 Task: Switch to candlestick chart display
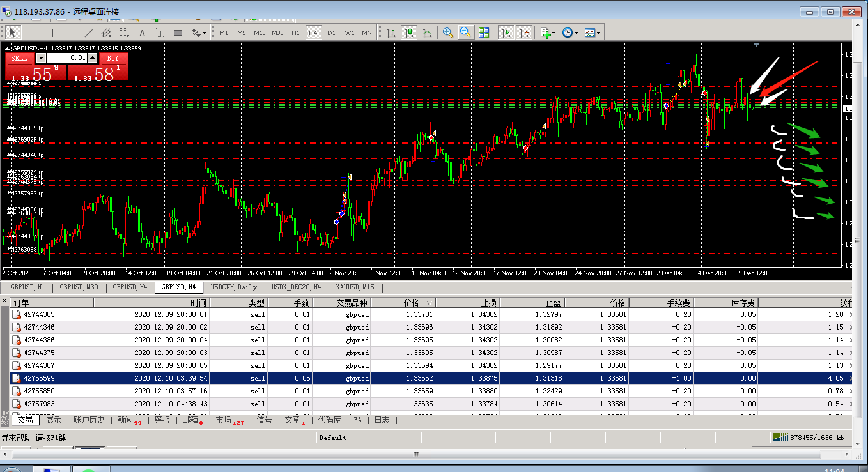tap(408, 33)
